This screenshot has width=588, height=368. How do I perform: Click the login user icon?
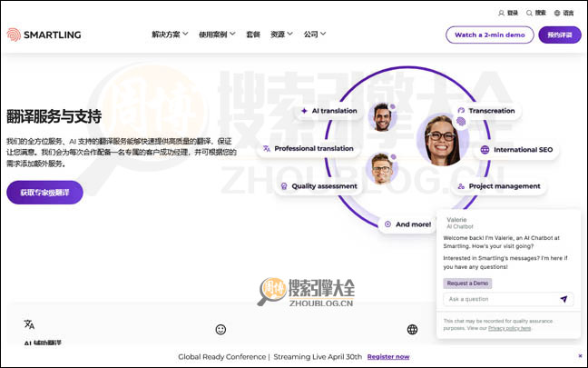coord(501,13)
